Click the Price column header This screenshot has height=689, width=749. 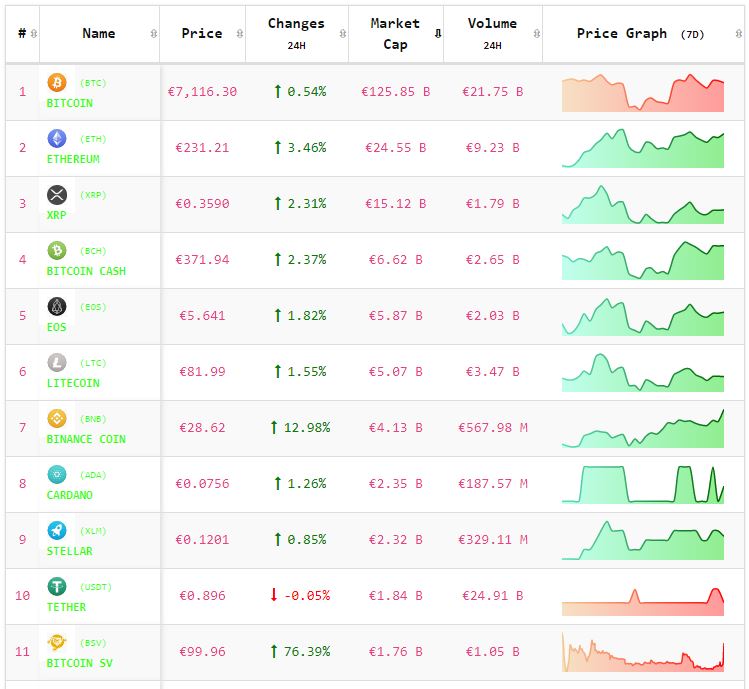pyautogui.click(x=202, y=34)
